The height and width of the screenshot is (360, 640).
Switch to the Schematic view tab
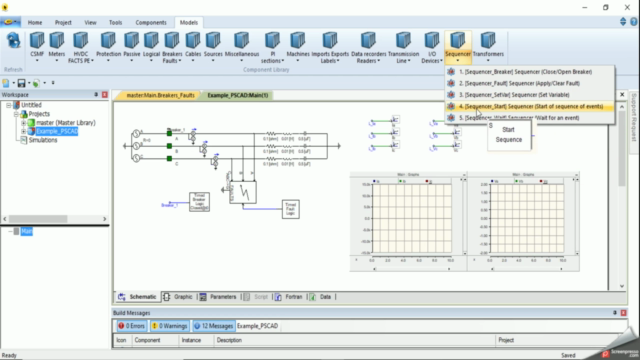pos(138,297)
